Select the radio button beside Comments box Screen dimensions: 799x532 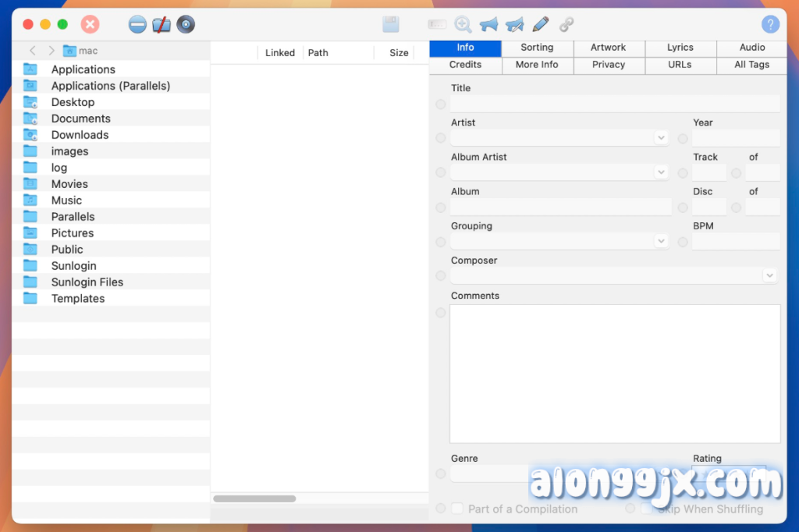[x=441, y=313]
